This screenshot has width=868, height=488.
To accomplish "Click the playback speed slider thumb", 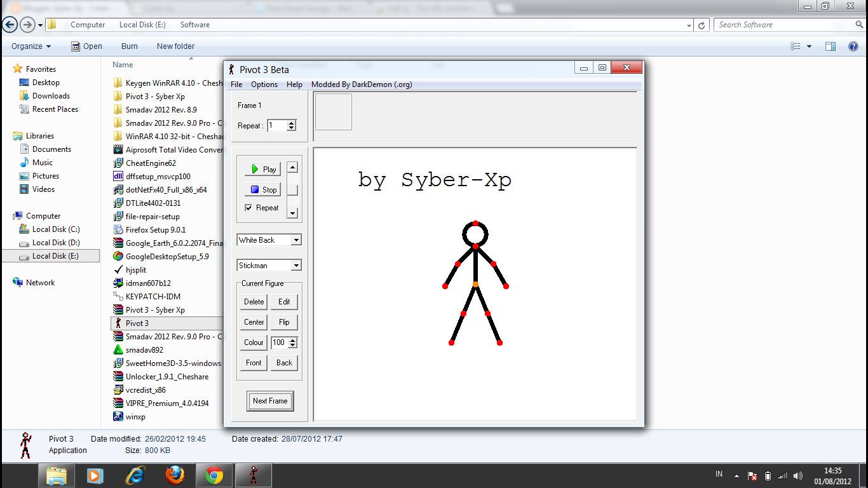I will coord(292,189).
